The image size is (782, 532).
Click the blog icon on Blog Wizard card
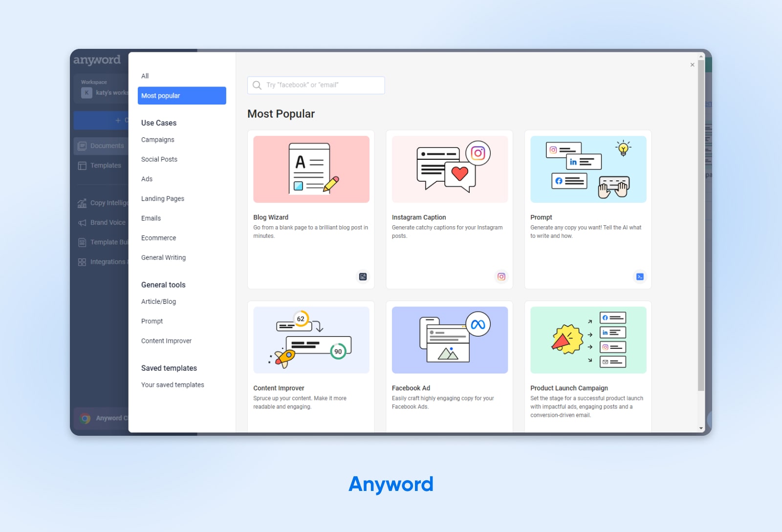(363, 277)
